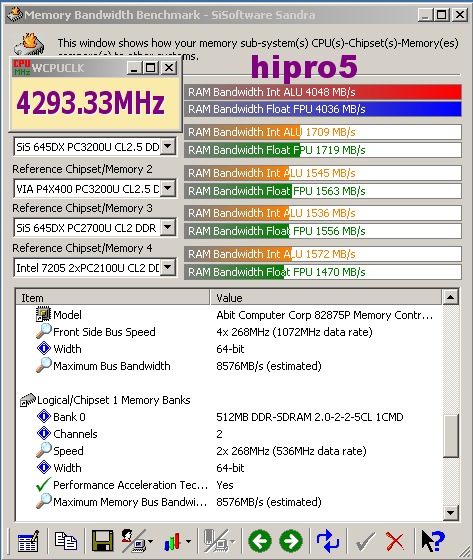The height and width of the screenshot is (560, 473).
Task: Select the Speed row under Memory Banks
Action: pos(229,451)
